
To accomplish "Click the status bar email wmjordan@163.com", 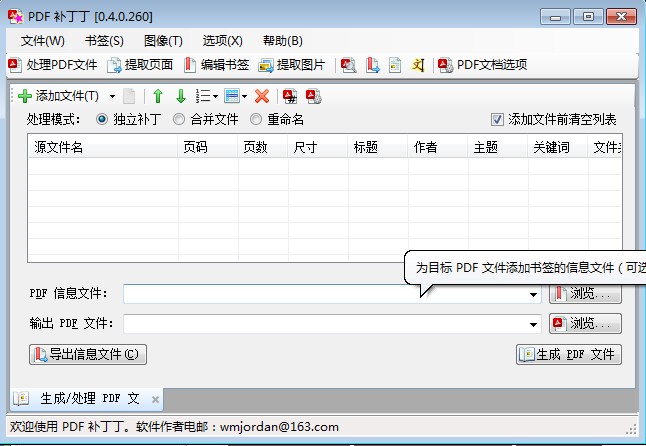I will [x=279, y=427].
